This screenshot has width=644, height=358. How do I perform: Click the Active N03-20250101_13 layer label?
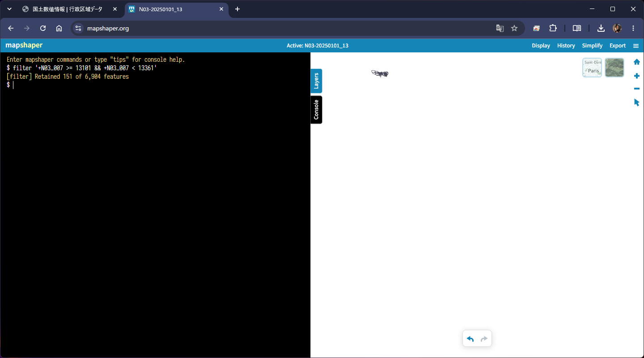(x=318, y=46)
